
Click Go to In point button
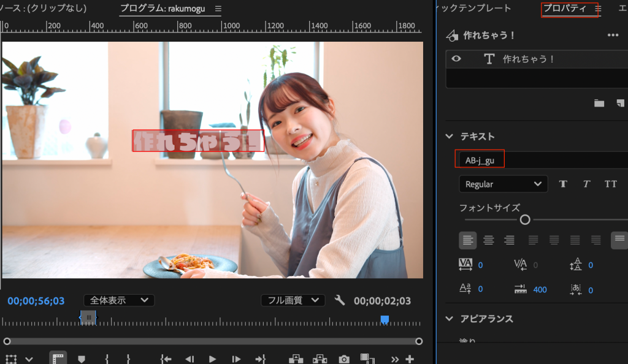click(x=166, y=359)
